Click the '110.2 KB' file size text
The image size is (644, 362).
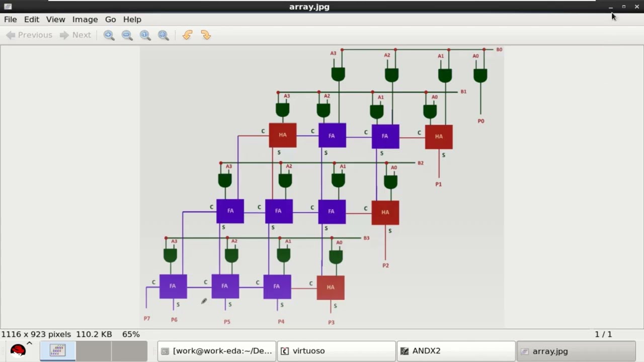pyautogui.click(x=94, y=334)
